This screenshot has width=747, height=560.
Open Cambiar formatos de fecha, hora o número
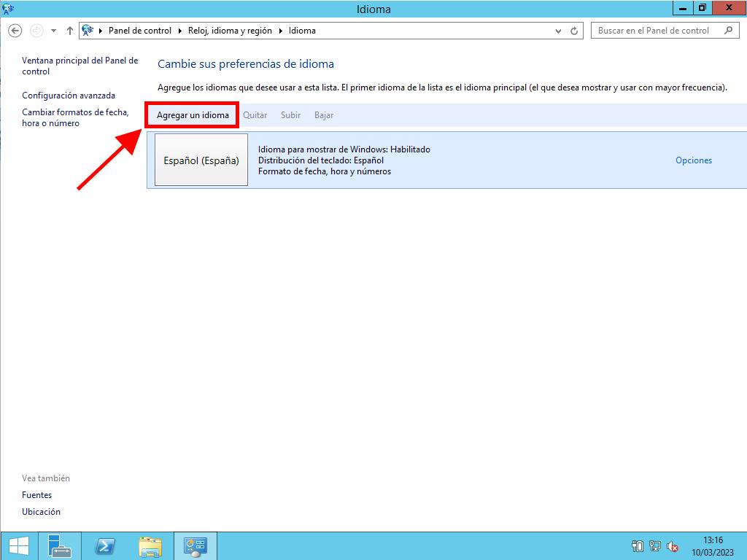[x=74, y=117]
